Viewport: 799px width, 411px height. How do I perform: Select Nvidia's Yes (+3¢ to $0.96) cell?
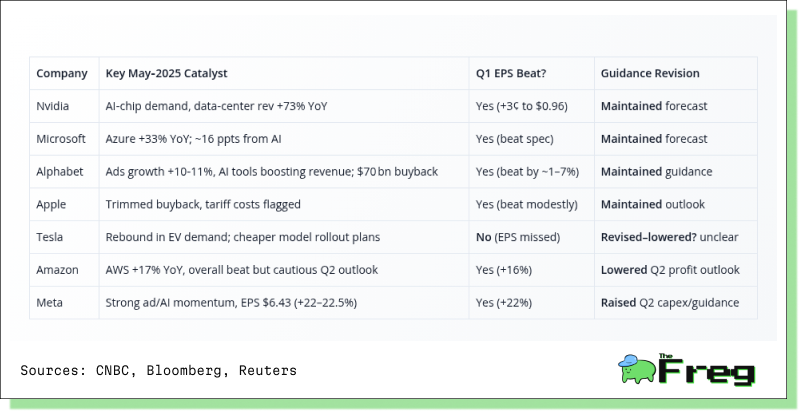(531, 106)
